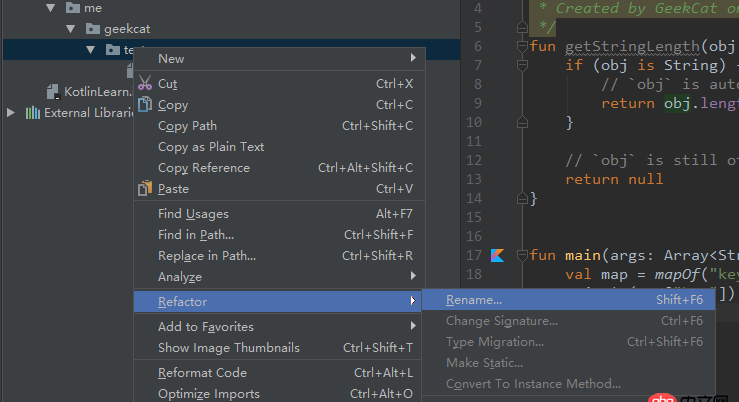739x402 pixels.
Task: Click the scissors icon beside Cut
Action: pos(145,84)
